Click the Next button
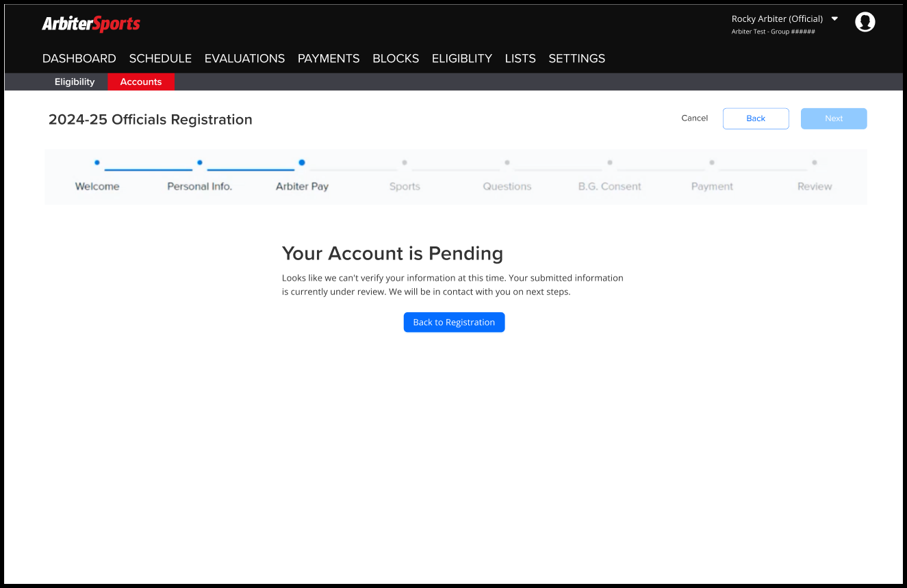907x588 pixels. (833, 118)
